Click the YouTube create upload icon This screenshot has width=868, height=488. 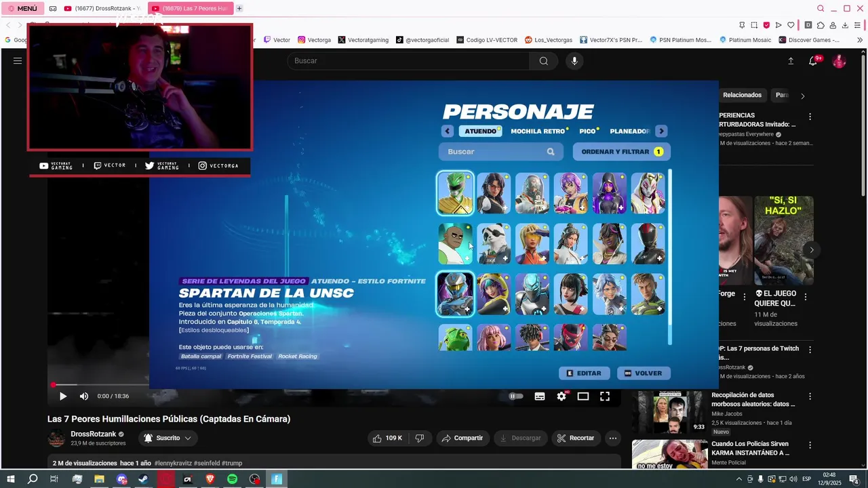pos(791,61)
